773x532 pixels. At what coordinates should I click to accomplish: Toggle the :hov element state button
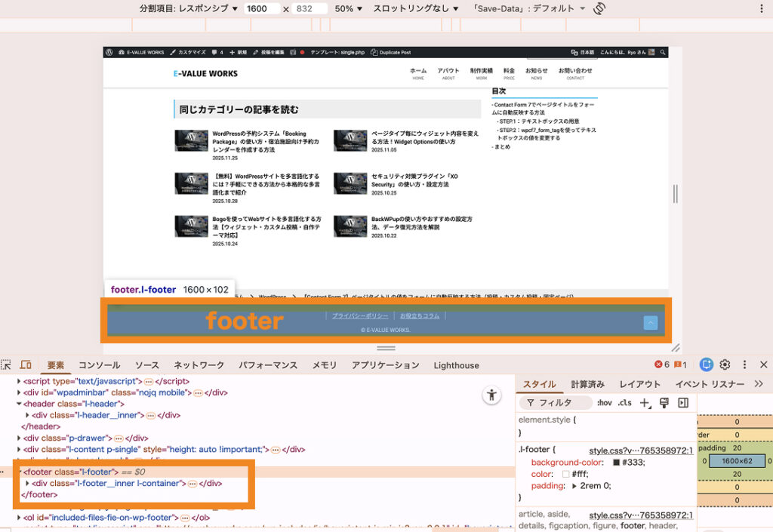[x=604, y=403]
